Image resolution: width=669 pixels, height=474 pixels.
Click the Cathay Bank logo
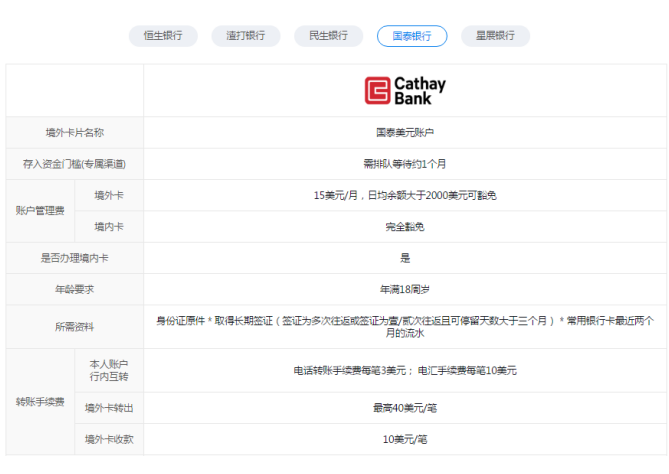[405, 90]
